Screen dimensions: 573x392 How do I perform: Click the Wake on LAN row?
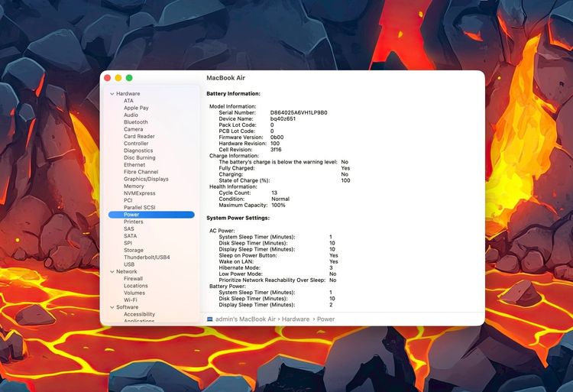click(x=278, y=262)
